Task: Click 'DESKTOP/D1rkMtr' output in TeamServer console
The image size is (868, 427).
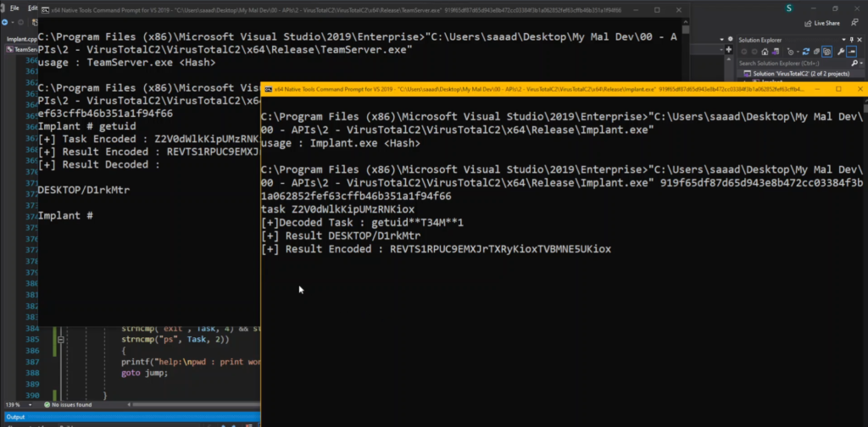Action: point(84,191)
